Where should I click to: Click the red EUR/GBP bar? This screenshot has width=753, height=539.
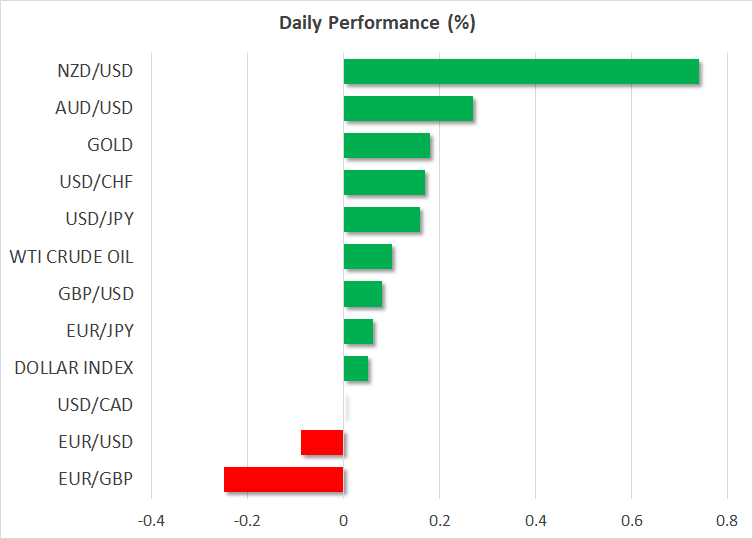(283, 479)
